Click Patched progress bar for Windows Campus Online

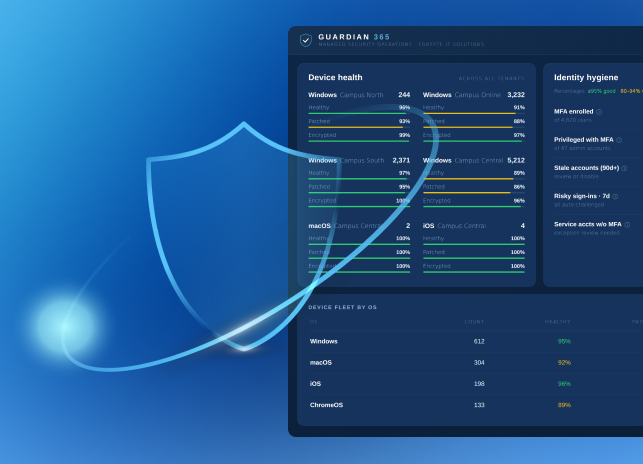click(x=474, y=127)
